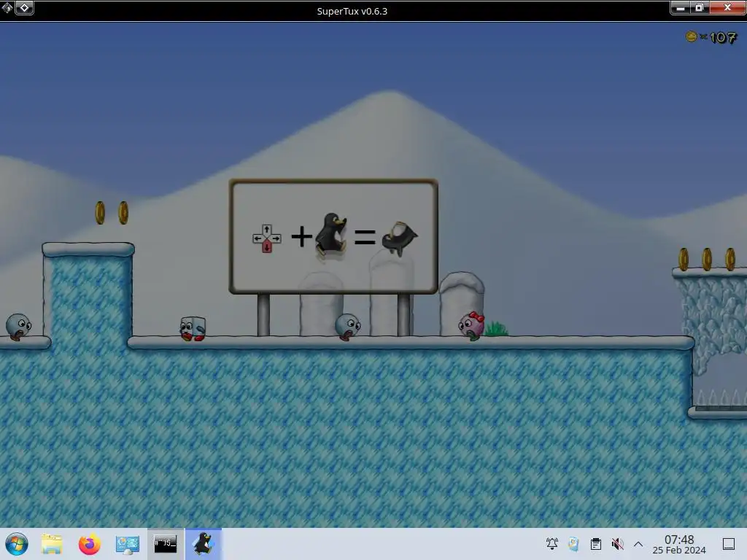
Task: Launch Firefox from the taskbar
Action: click(90, 544)
